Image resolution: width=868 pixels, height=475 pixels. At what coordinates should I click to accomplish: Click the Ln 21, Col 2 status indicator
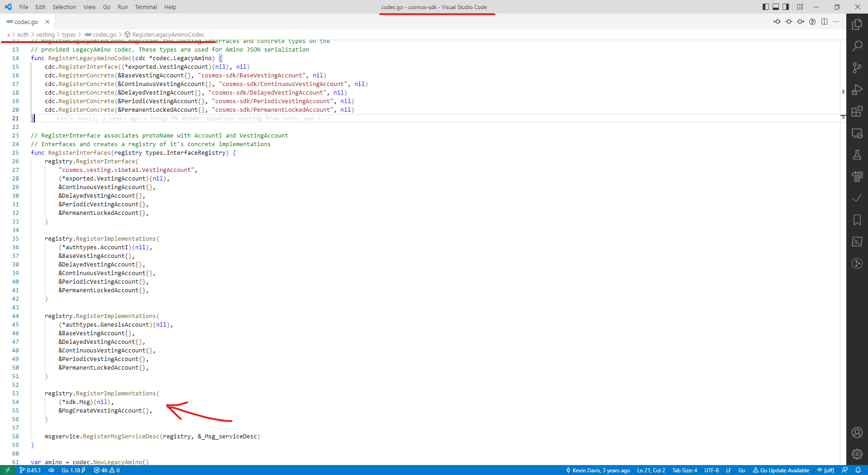pyautogui.click(x=651, y=470)
